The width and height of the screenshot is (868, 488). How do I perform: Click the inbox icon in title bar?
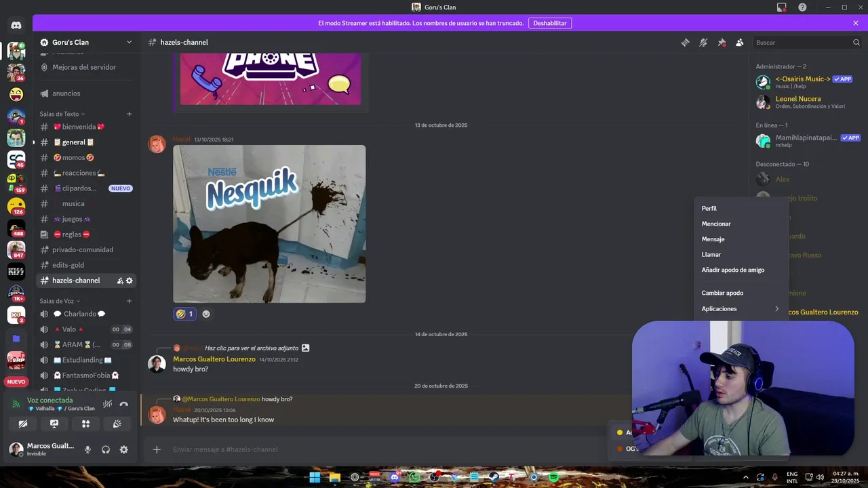(x=782, y=7)
